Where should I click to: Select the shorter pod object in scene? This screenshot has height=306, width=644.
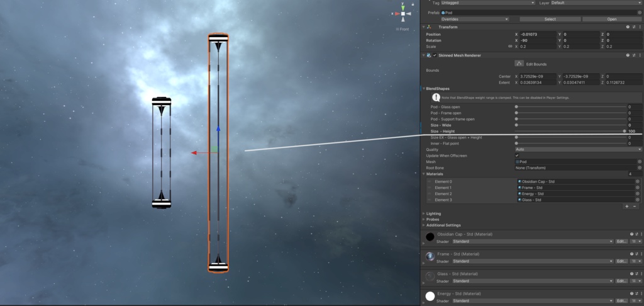[162, 152]
